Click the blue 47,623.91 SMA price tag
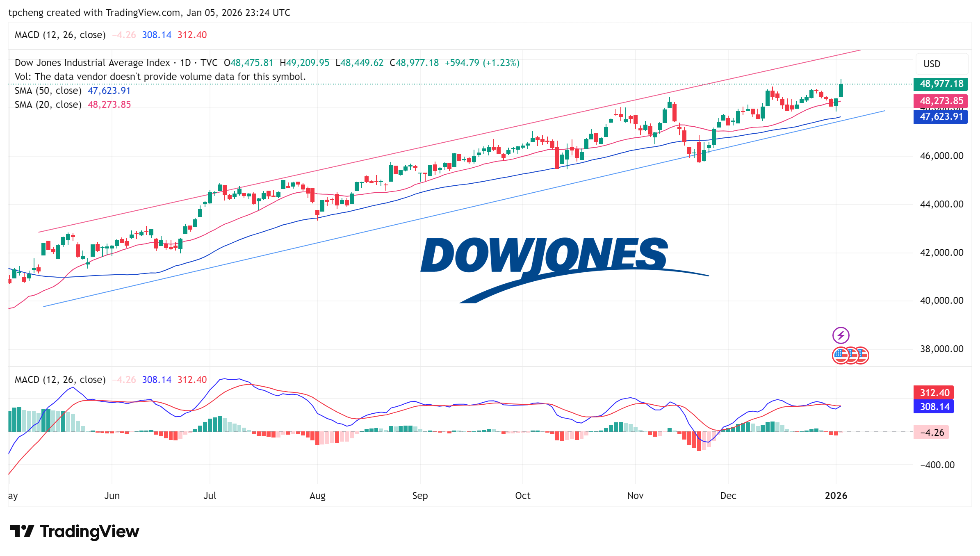This screenshot has height=556, width=980. point(941,116)
